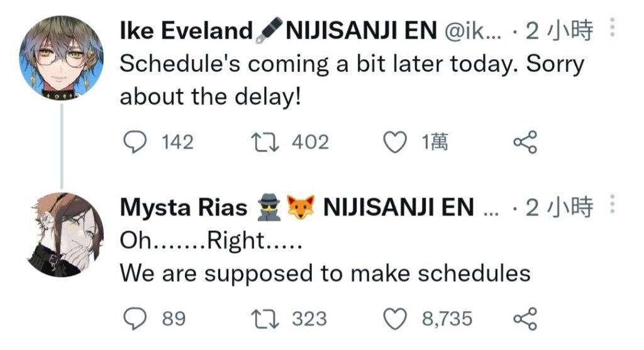Image resolution: width=644 pixels, height=350 pixels.
Task: Like Mysta Rias's tweet
Action: pos(395,319)
